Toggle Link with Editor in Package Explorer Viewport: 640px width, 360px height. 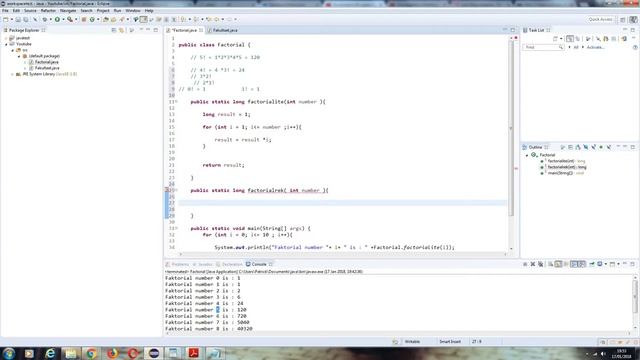pyautogui.click(x=121, y=30)
